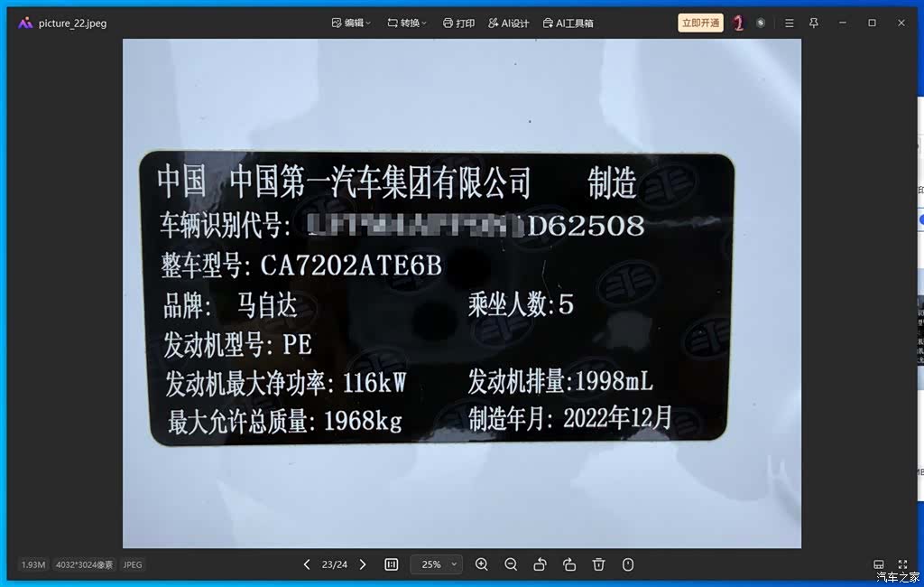Image resolution: width=924 pixels, height=587 pixels.
Task: Minimize the image viewer window
Action: [x=843, y=23]
